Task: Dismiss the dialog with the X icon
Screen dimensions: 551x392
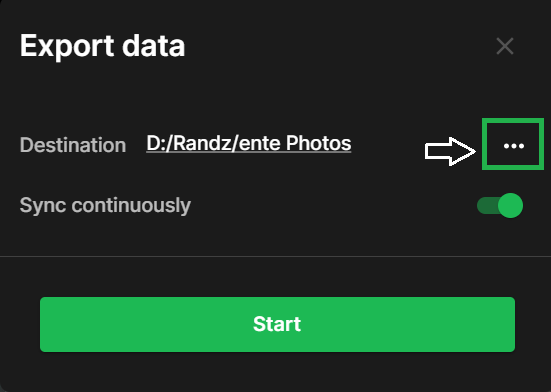Action: (505, 46)
